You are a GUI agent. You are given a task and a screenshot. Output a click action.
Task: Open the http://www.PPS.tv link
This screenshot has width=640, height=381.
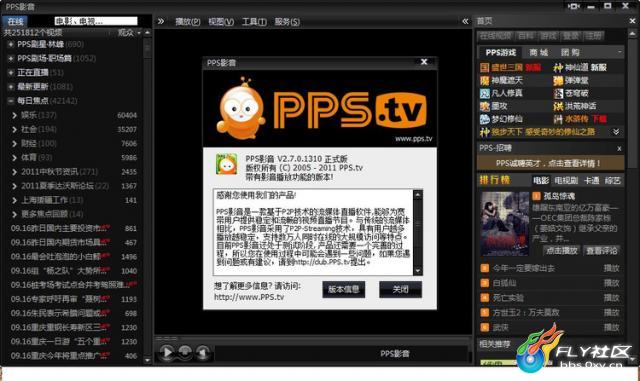(249, 297)
